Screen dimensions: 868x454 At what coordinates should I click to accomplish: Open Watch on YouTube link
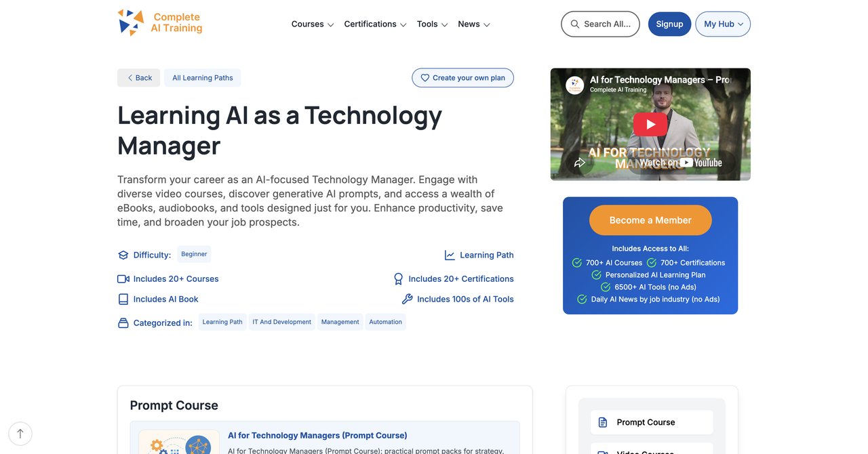[x=681, y=163]
